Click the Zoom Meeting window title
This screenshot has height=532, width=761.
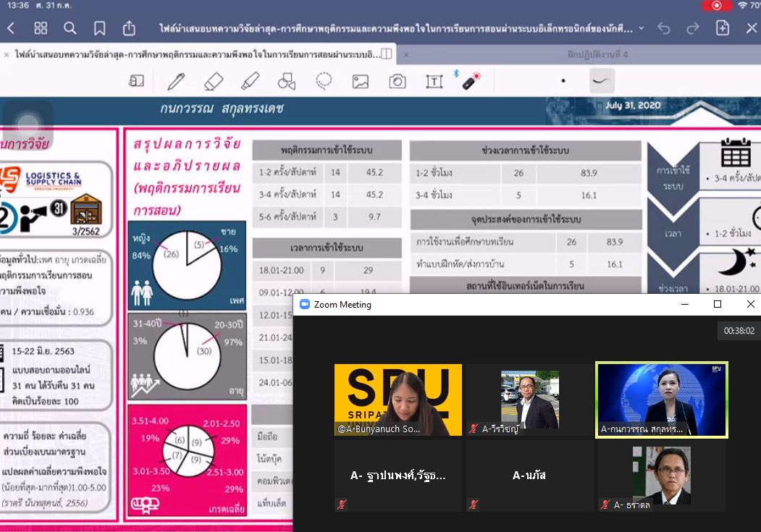(342, 305)
